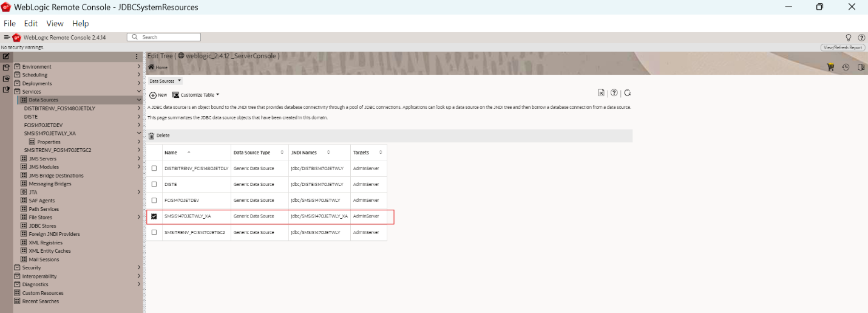The width and height of the screenshot is (868, 313).
Task: Open Foreign JNDI Providers tree item
Action: click(x=54, y=234)
